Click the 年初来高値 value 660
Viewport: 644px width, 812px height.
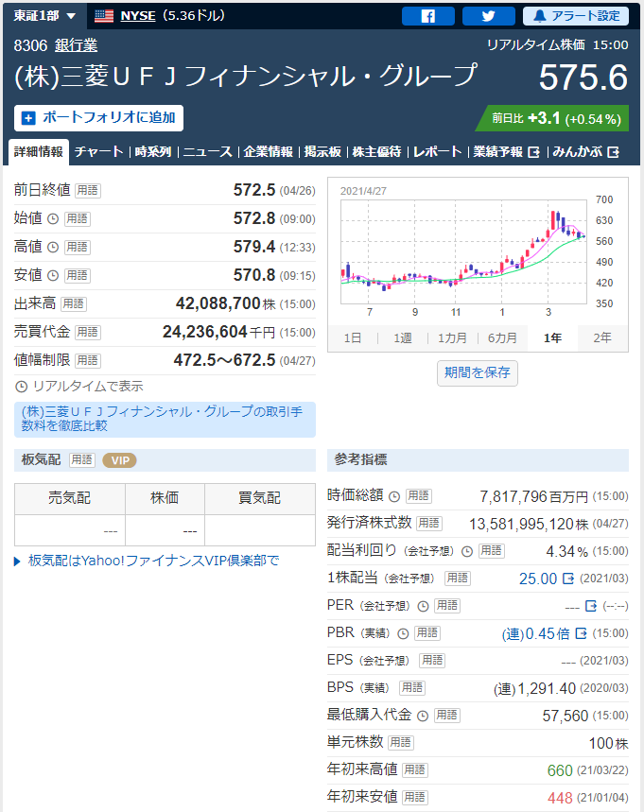click(560, 771)
